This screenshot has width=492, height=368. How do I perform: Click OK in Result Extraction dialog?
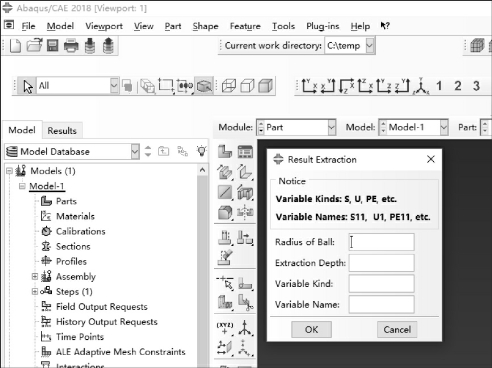(311, 329)
